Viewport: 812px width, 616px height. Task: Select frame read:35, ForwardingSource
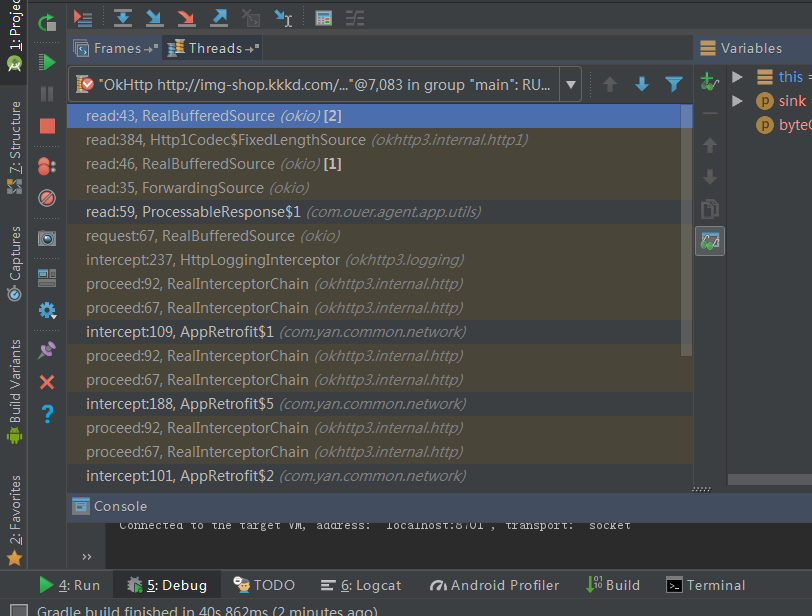point(374,188)
